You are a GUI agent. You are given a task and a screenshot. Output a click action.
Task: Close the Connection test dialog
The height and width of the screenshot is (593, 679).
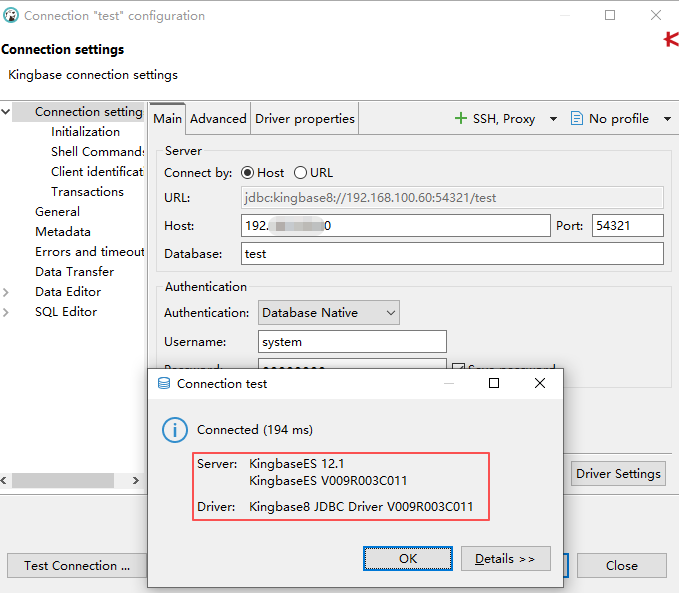tap(540, 383)
